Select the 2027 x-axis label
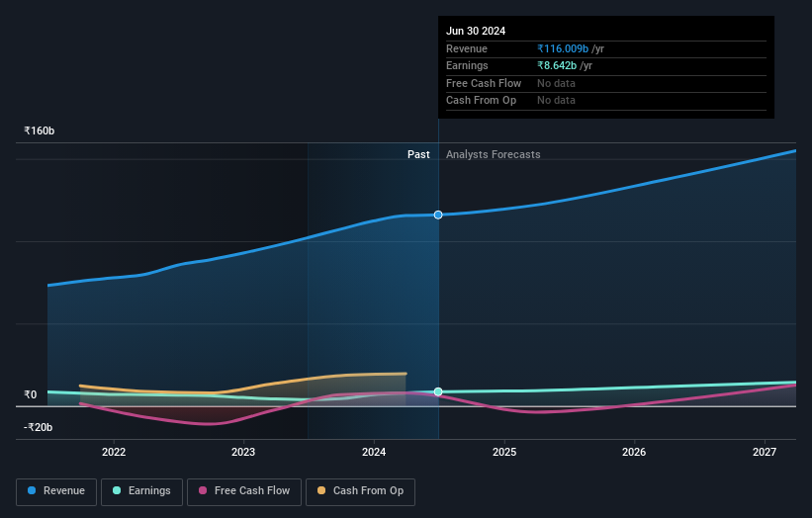The width and height of the screenshot is (812, 518). point(765,452)
